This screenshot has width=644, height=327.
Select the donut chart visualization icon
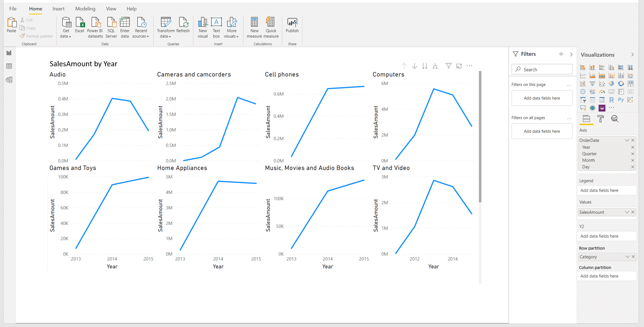pyautogui.click(x=621, y=84)
